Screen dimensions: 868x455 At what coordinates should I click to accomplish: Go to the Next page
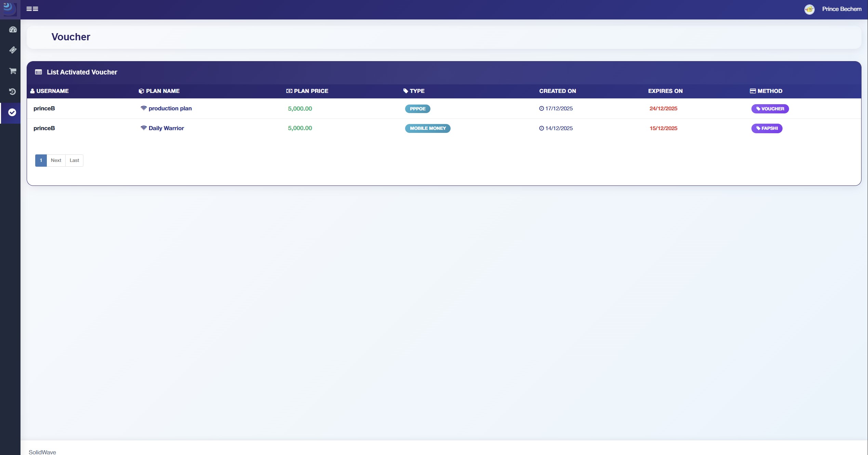pyautogui.click(x=56, y=161)
